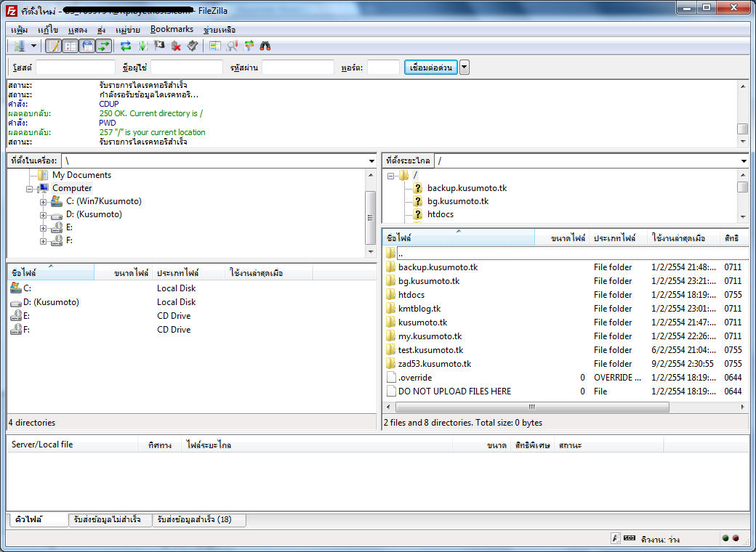Image resolution: width=756 pixels, height=552 pixels.
Task: Collapse the remote root / tree node
Action: 390,176
